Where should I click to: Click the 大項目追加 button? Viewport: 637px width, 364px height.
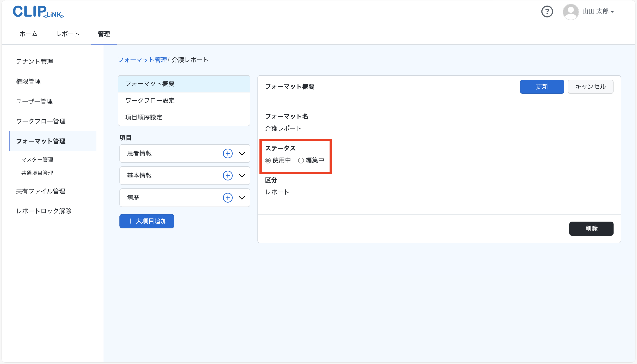[147, 221]
